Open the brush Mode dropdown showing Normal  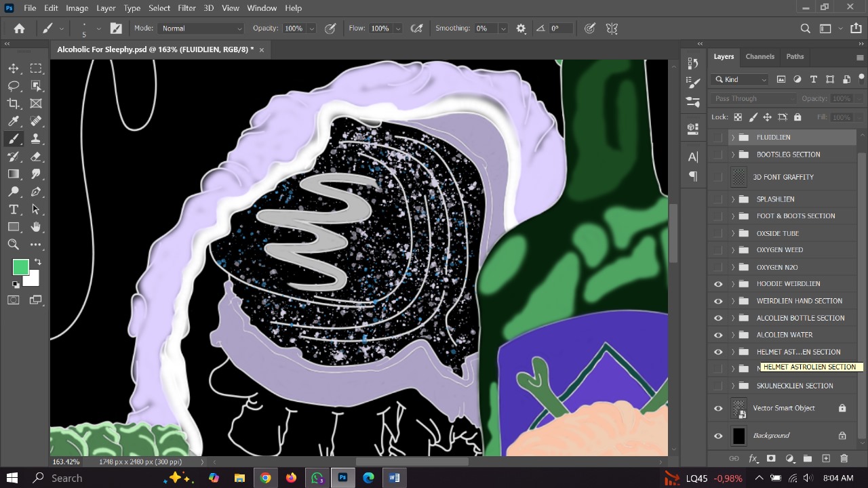click(201, 28)
